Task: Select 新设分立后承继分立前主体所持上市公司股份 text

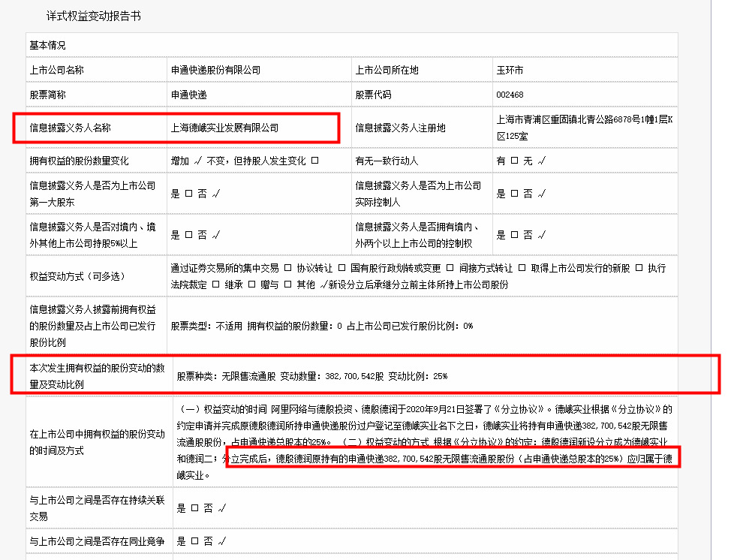Action: [x=419, y=285]
